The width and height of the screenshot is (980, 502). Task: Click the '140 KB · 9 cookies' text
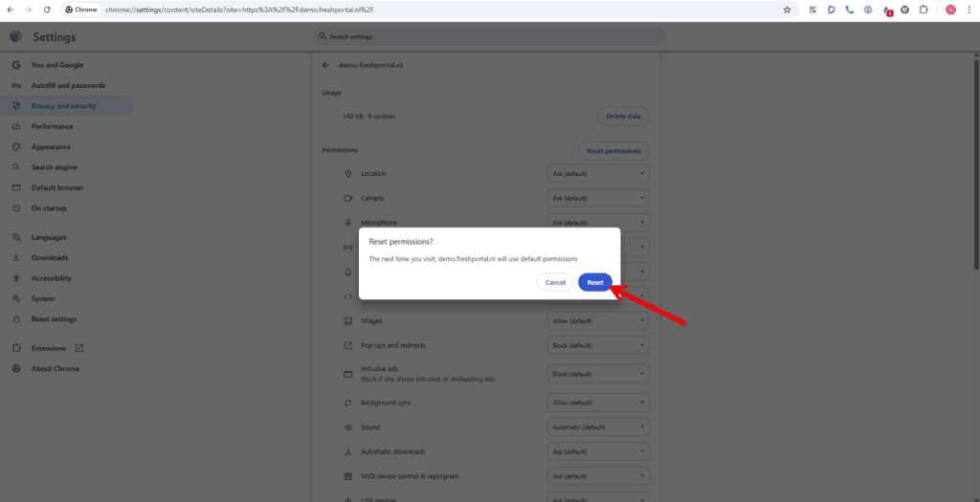369,116
